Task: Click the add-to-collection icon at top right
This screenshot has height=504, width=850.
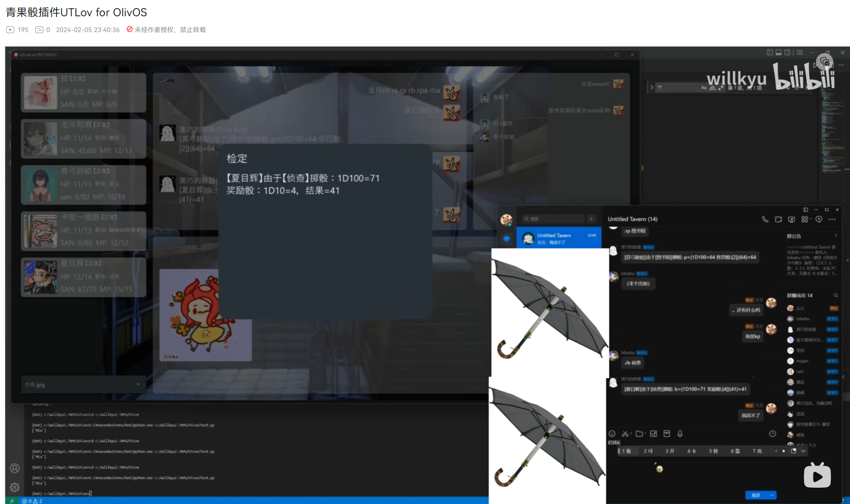Action: coord(824,62)
